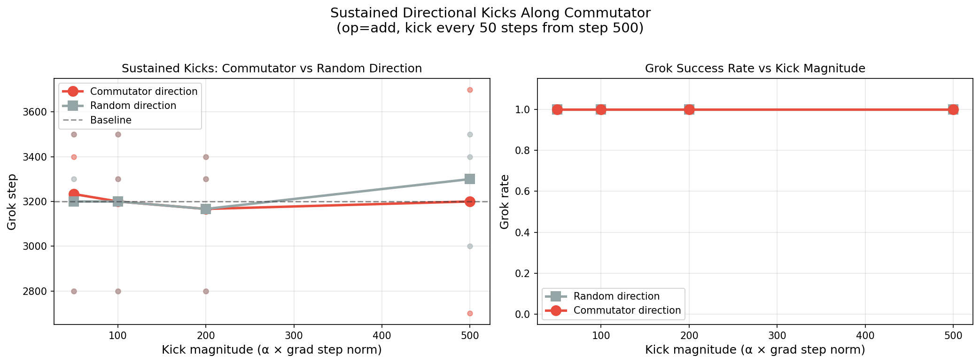The image size is (980, 363).
Task: Select the gray square at magnitude 500, left chart
Action: coord(469,179)
